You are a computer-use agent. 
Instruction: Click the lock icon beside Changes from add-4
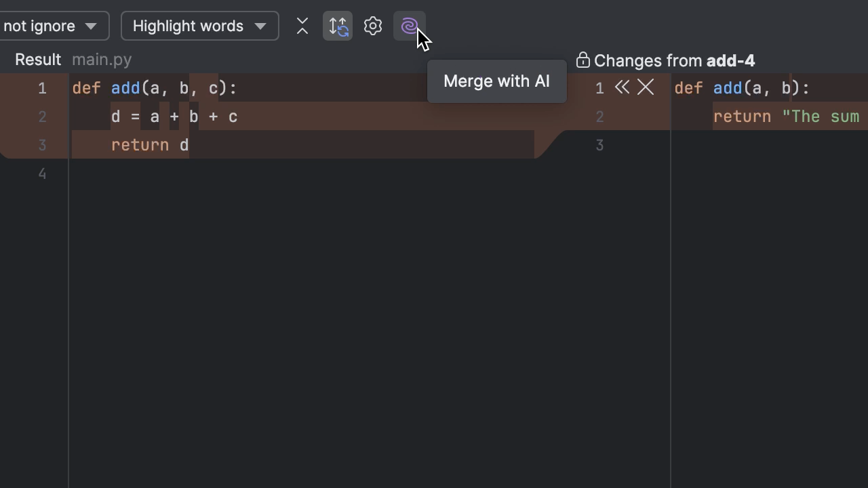583,60
